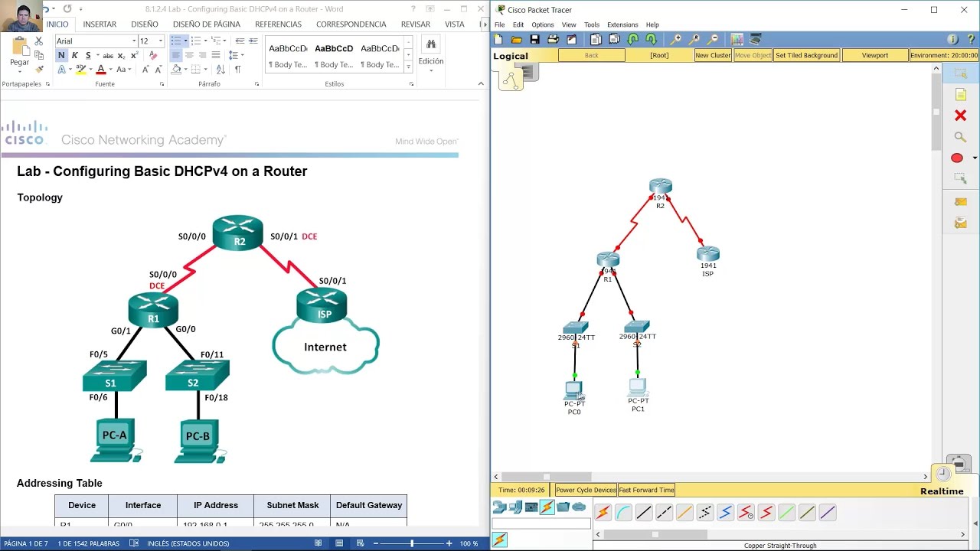The height and width of the screenshot is (551, 980).
Task: Expand the numbered list dropdown arrow
Action: [206, 41]
